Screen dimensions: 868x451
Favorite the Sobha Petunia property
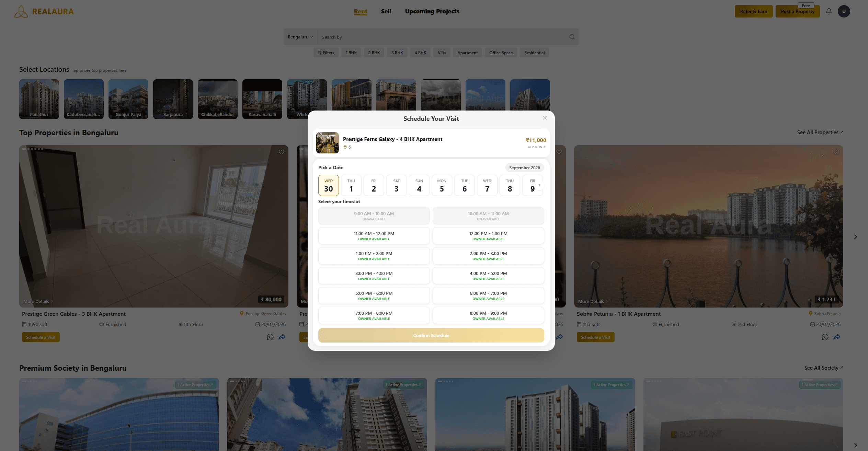coord(836,152)
